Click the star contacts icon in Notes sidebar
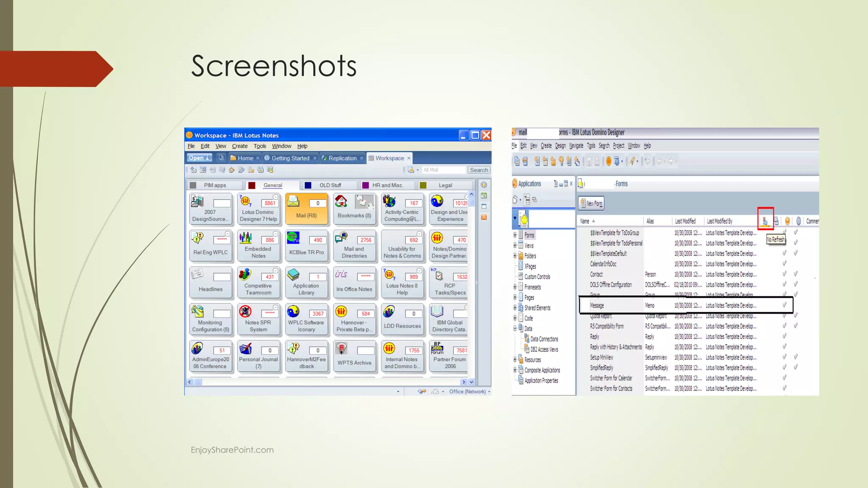Screen dimensions: 868x488 484,185
